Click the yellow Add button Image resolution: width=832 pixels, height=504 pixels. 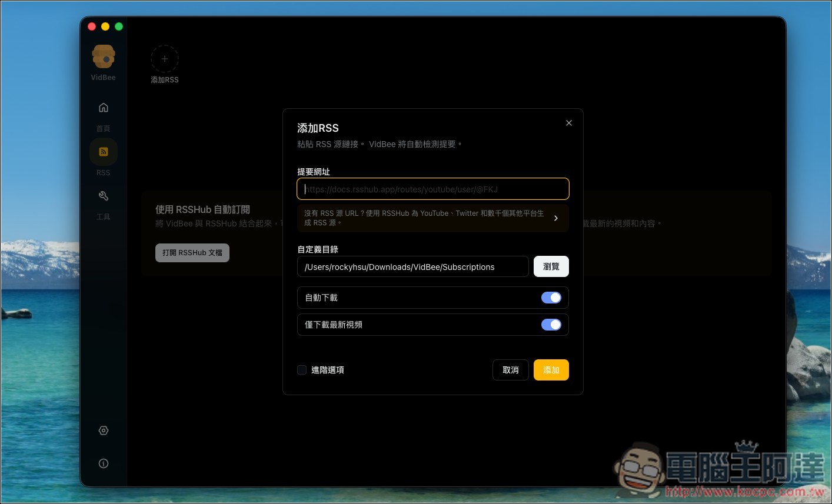tap(551, 370)
